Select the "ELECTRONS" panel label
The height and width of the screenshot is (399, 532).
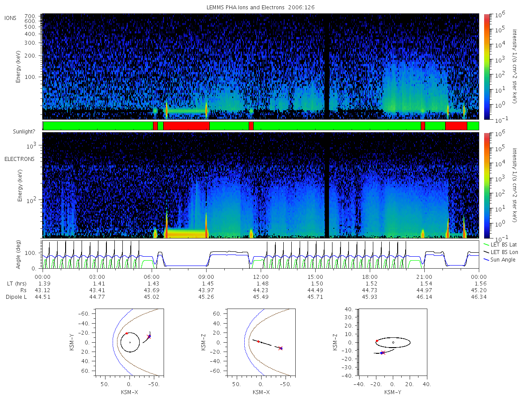coord(20,159)
